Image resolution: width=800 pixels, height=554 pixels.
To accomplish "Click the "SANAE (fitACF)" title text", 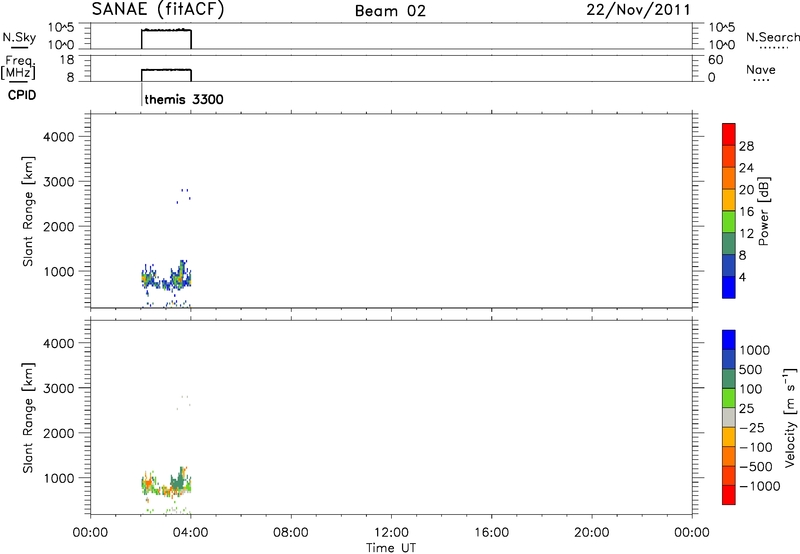I will click(x=158, y=9).
